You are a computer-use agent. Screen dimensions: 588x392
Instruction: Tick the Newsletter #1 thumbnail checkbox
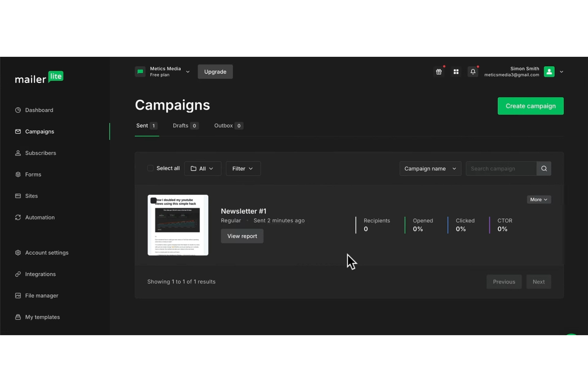153,201
